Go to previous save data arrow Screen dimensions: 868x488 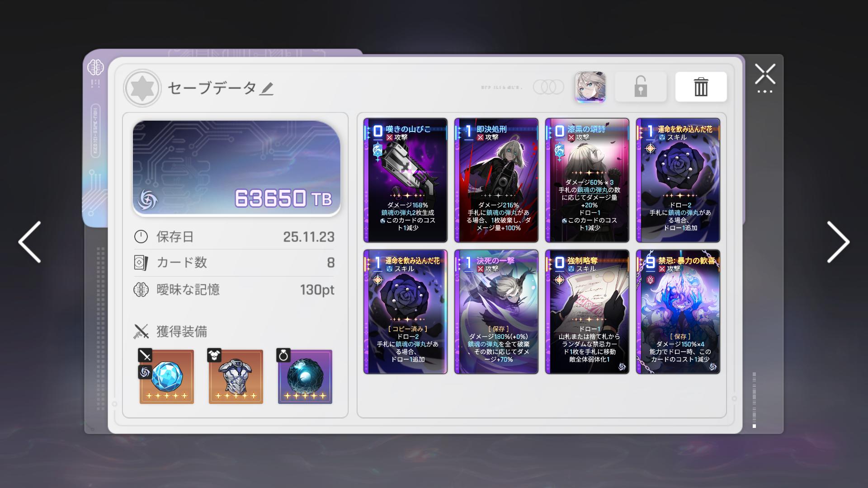[29, 242]
